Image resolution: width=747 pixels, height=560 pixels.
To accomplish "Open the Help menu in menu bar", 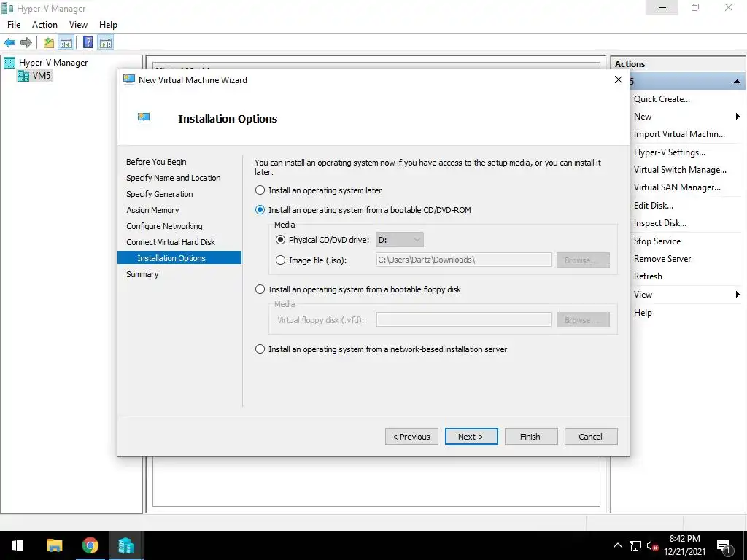I will tap(108, 25).
